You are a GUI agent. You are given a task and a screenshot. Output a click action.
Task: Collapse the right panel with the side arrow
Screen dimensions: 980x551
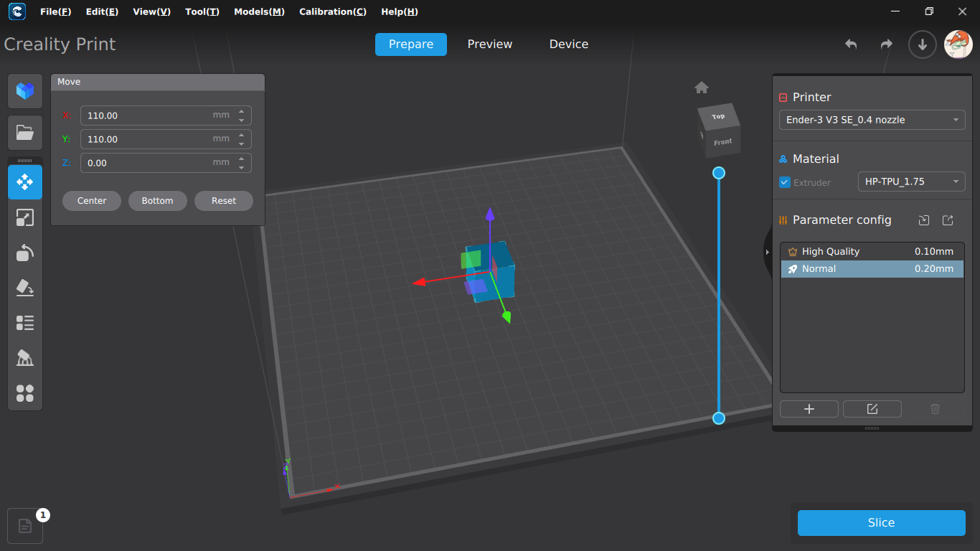pos(768,252)
